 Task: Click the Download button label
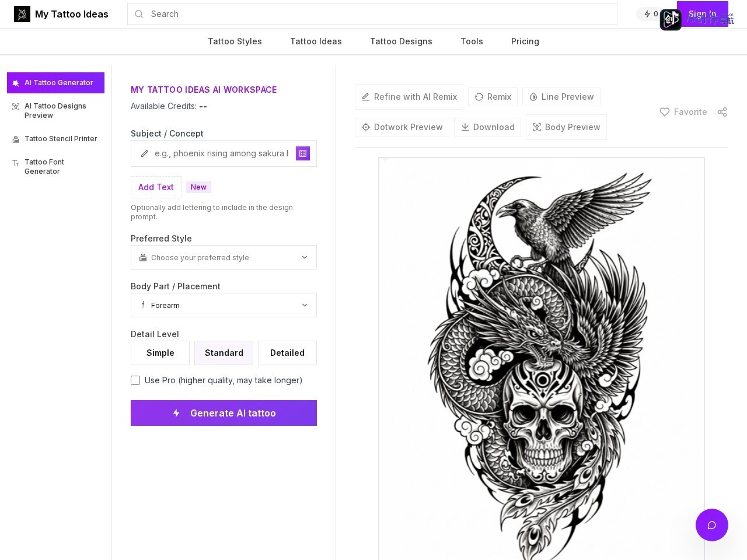494,127
